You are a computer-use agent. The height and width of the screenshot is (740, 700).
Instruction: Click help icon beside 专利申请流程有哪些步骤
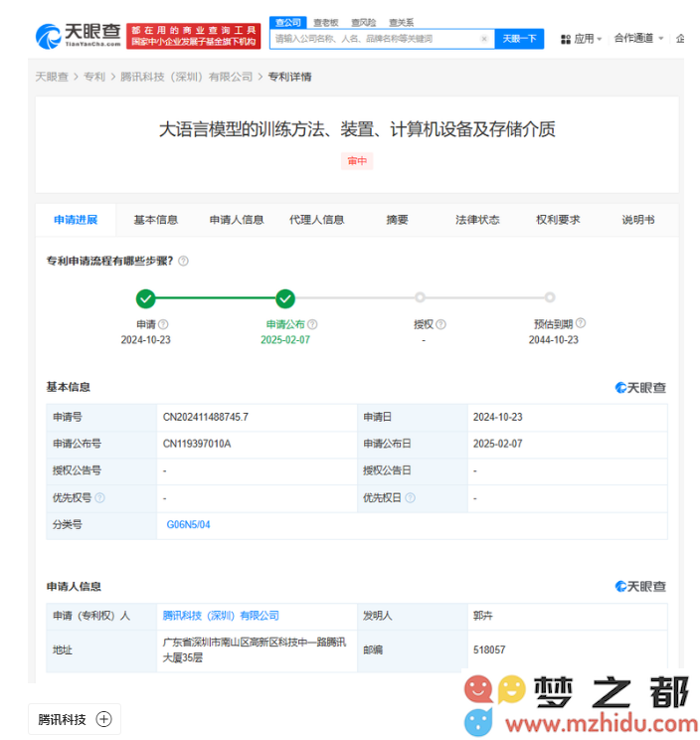pos(183,262)
